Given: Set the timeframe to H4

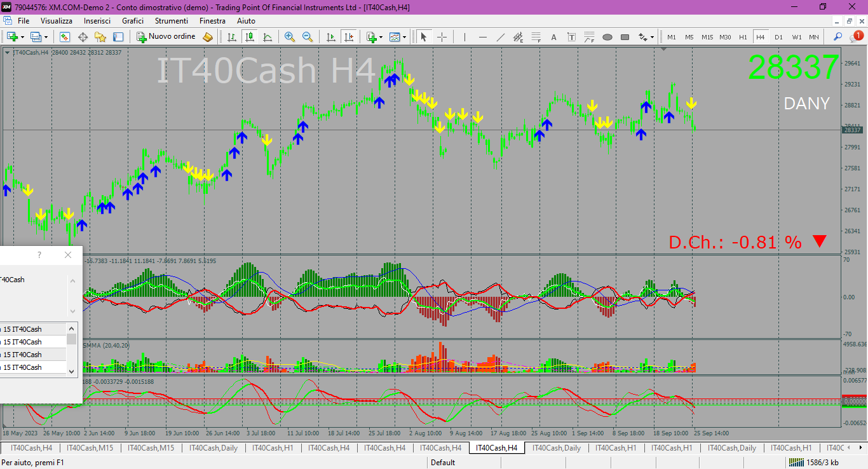Looking at the screenshot, I should pos(761,37).
